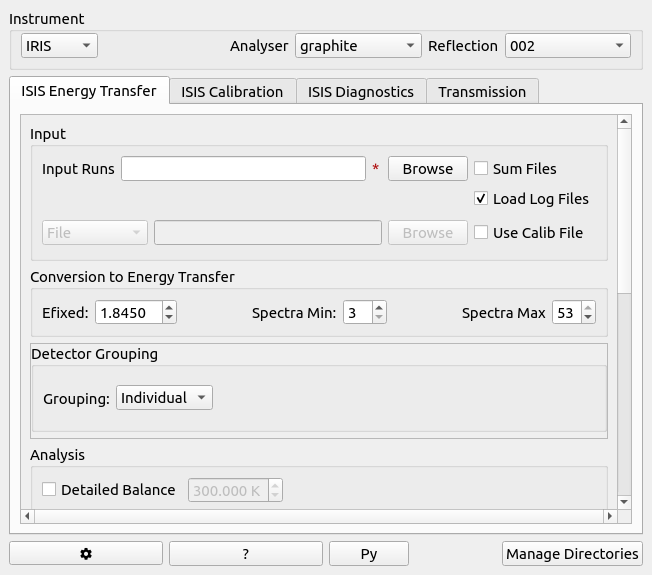Uncheck the Load Log Files checkbox
The width and height of the screenshot is (652, 575).
pyautogui.click(x=482, y=199)
